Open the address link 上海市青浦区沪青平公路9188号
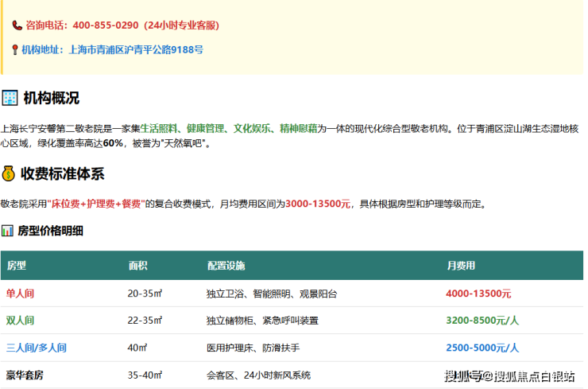This screenshot has height=389, width=588. point(136,49)
